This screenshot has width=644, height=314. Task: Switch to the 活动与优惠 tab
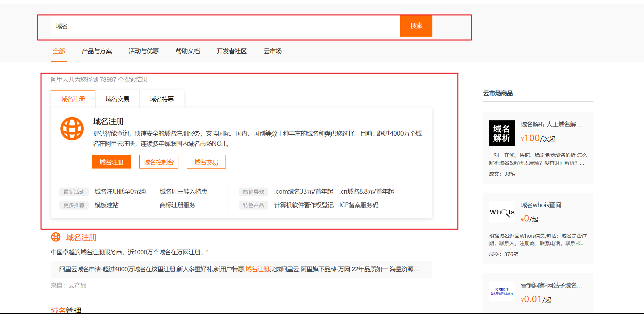point(144,51)
